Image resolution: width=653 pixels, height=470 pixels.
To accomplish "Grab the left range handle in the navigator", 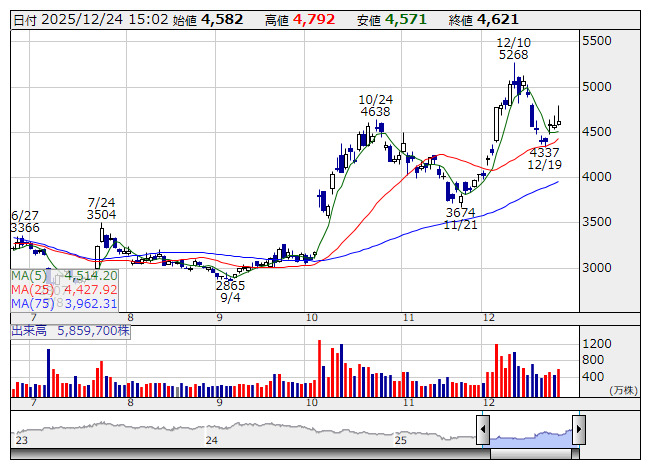I will coord(483,430).
